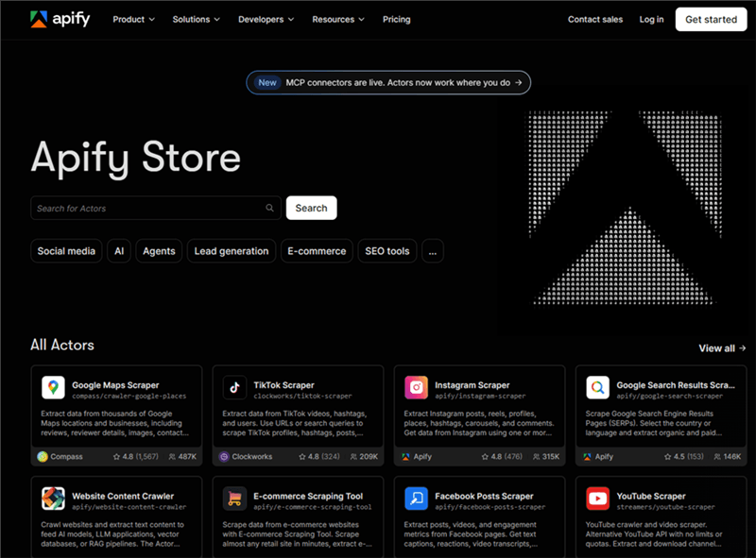Screen dimensions: 756x558
Task: Click users icon beside 209K
Action: (x=353, y=456)
